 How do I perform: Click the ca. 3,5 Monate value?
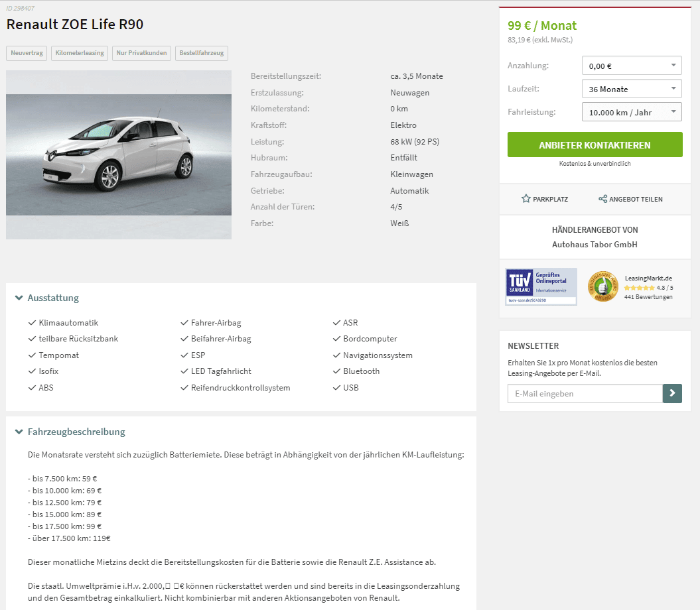[417, 76]
